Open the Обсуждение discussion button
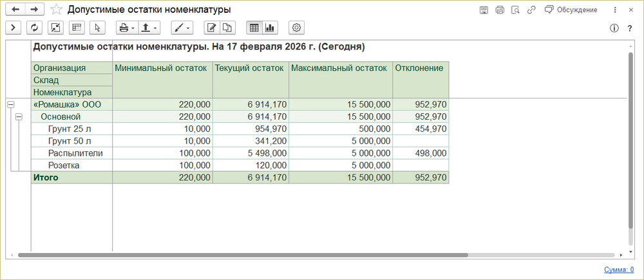The image size is (644, 280). coord(571,10)
